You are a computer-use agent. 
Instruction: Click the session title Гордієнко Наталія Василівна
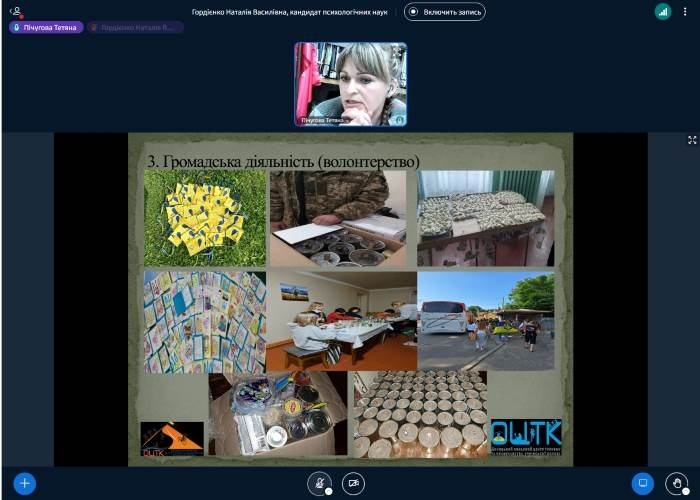tap(289, 12)
